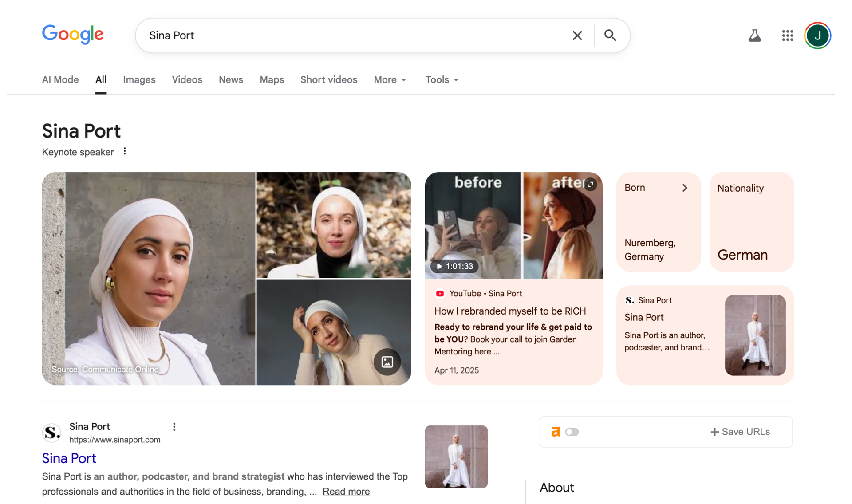This screenshot has height=504, width=852.
Task: Click 'Sina Port is an author, podcaster' card text
Action: (667, 341)
